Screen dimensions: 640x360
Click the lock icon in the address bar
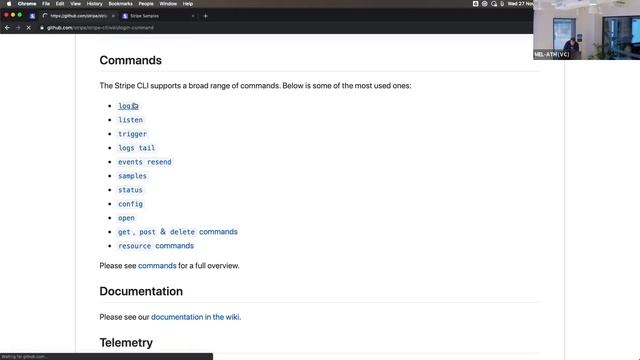click(42, 28)
